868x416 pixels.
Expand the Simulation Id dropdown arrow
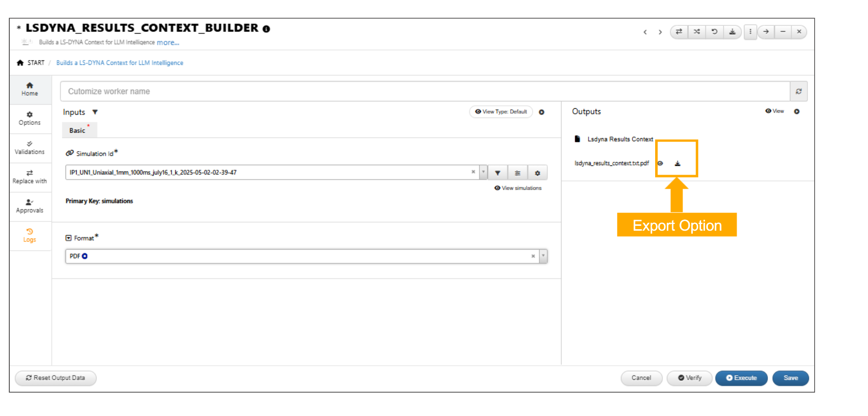483,172
